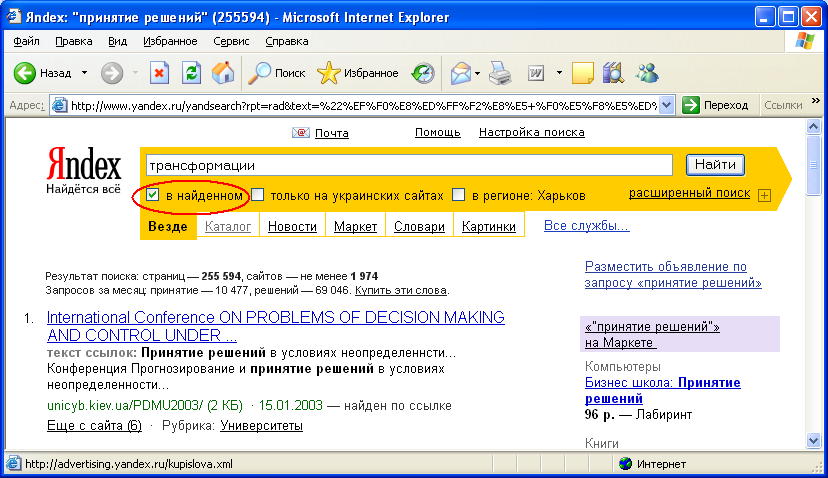Click 'Разместить объявление по запросу' link
828x478 pixels.
point(673,275)
